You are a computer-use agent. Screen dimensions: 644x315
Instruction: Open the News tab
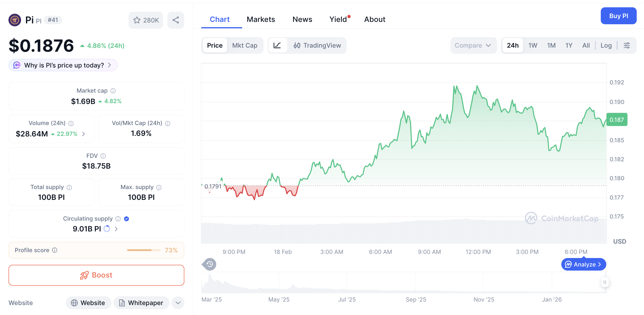coord(302,19)
